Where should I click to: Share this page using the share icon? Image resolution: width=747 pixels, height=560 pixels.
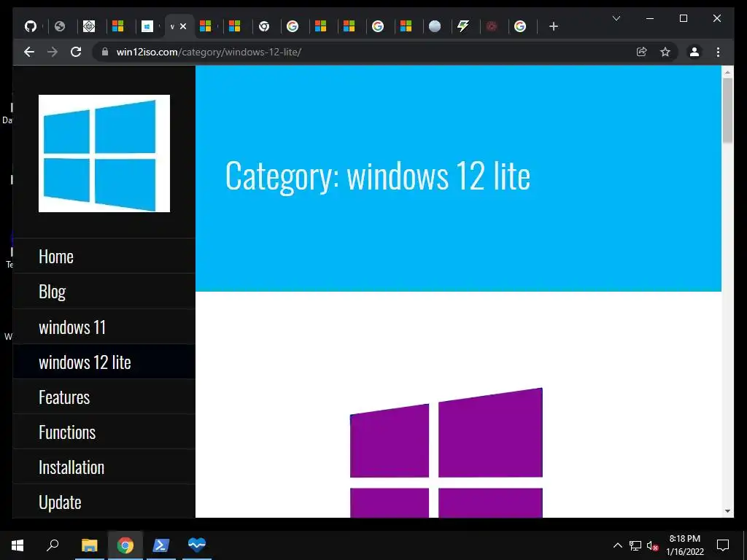click(642, 52)
